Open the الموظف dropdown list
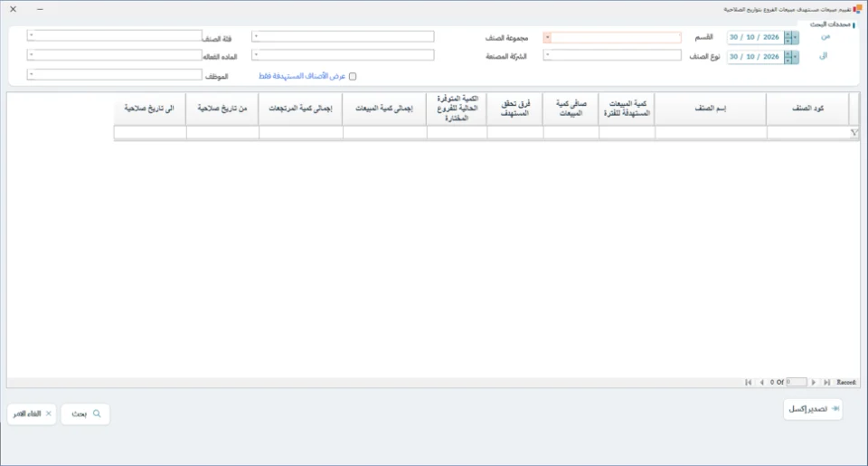Image resolution: width=868 pixels, height=466 pixels. [32, 74]
